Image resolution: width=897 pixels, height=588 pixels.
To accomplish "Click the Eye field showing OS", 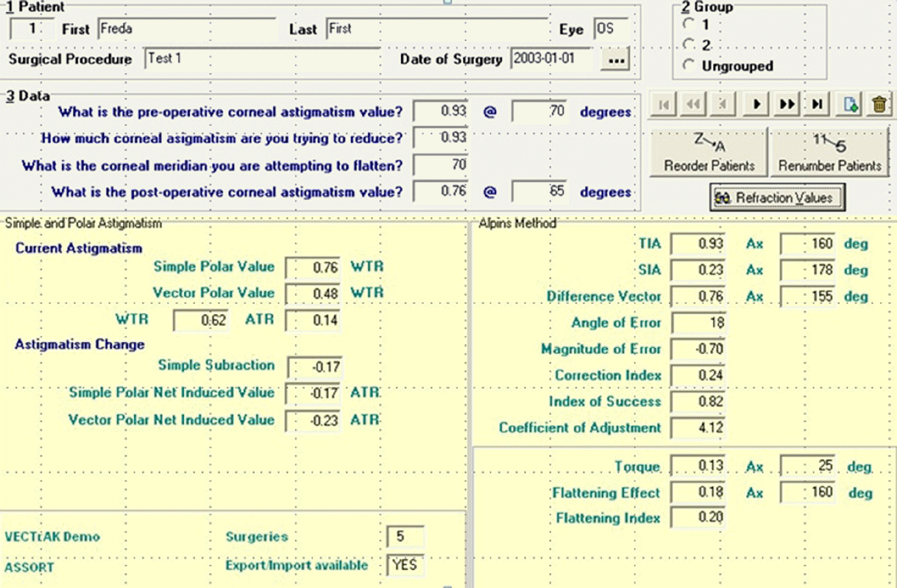I will point(611,29).
